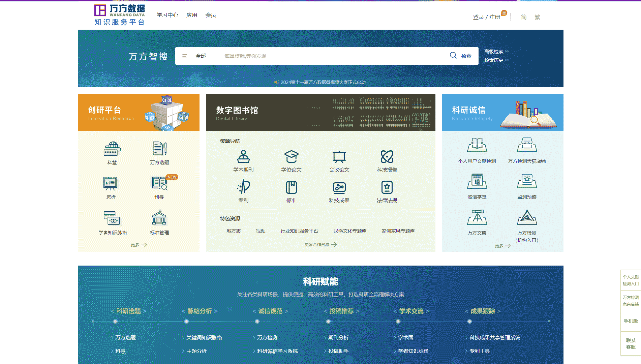Open the 万方选题 icon in 创研平台
Image resolution: width=641 pixels, height=364 pixels.
160,149
